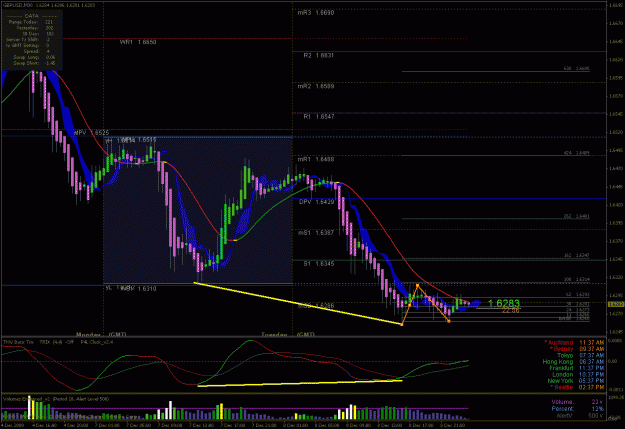The image size is (625, 429).
Task: Click the Volume: 23 v readout
Action: point(578,402)
